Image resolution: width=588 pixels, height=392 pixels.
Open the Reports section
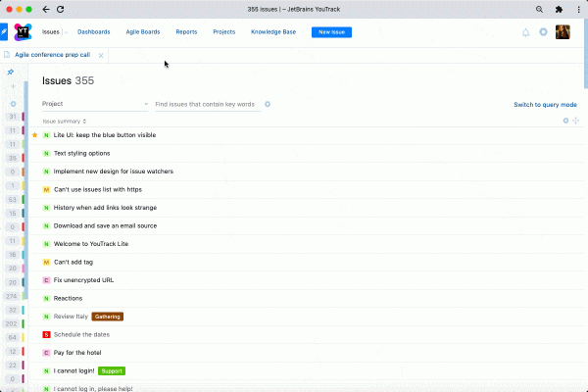pyautogui.click(x=186, y=32)
